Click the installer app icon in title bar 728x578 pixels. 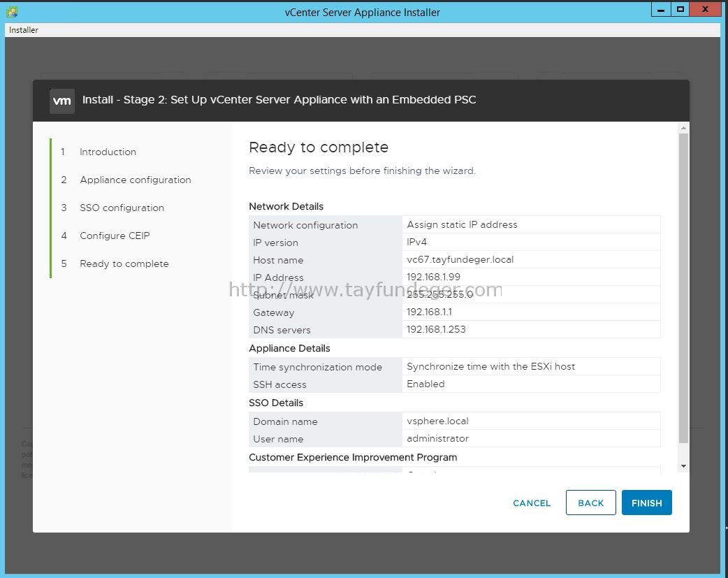[12, 12]
